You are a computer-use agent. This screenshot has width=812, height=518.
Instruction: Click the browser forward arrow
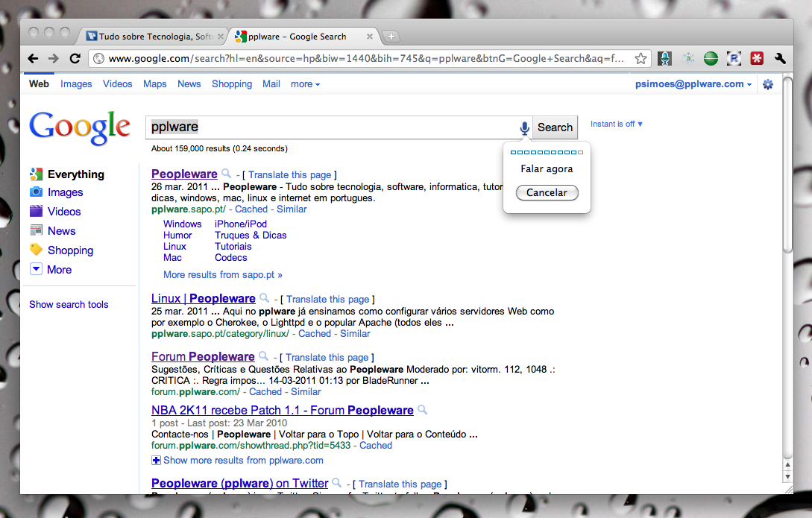[x=54, y=58]
